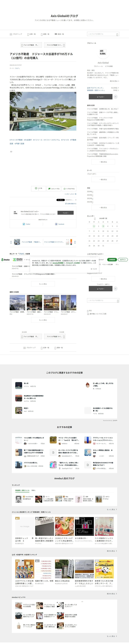The width and height of the screenshot is (129, 644).
Task: Expand 2022年 monthly archive
Action: click(x=90, y=198)
